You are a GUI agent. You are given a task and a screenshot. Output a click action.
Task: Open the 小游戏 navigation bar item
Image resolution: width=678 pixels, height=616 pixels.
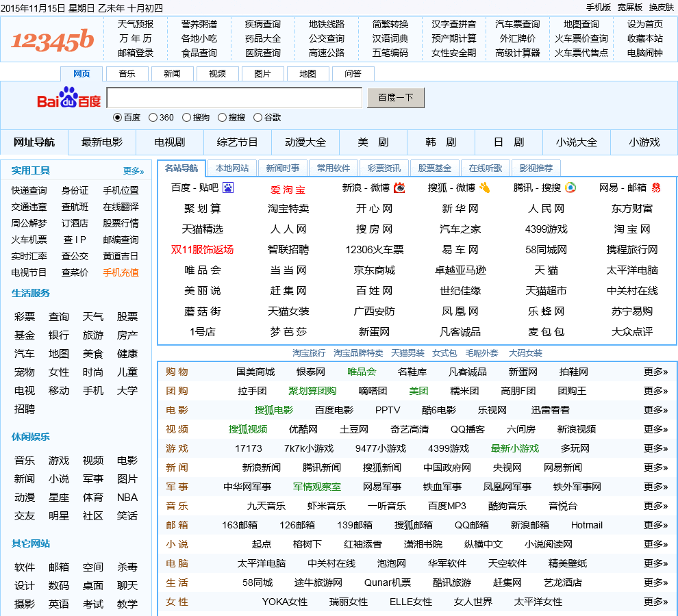click(x=644, y=142)
